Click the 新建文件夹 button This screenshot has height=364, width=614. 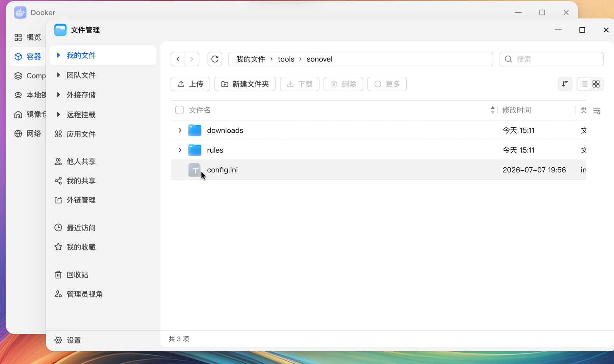pyautogui.click(x=245, y=84)
